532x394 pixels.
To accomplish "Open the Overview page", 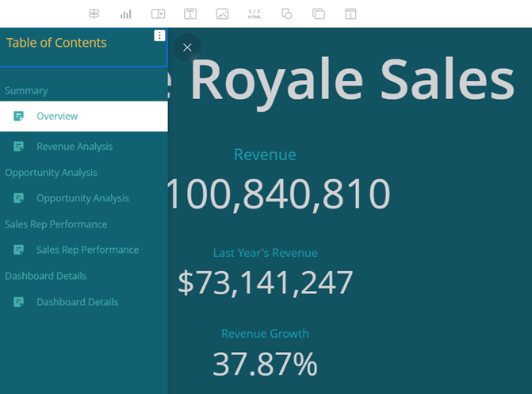I will pyautogui.click(x=84, y=116).
